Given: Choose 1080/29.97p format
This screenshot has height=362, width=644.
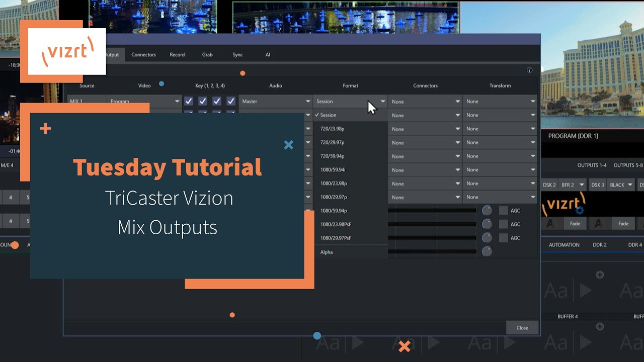Looking at the screenshot, I should pos(350,197).
